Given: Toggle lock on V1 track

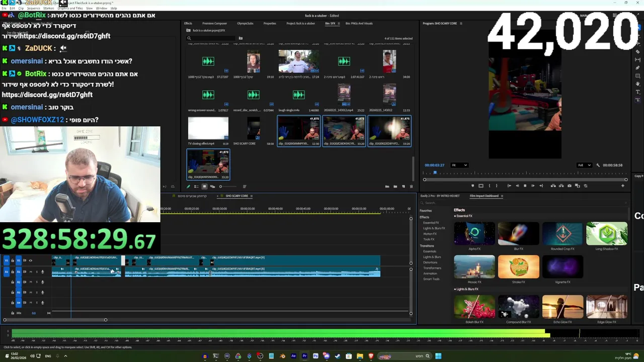Looking at the screenshot, I should click(x=13, y=260).
